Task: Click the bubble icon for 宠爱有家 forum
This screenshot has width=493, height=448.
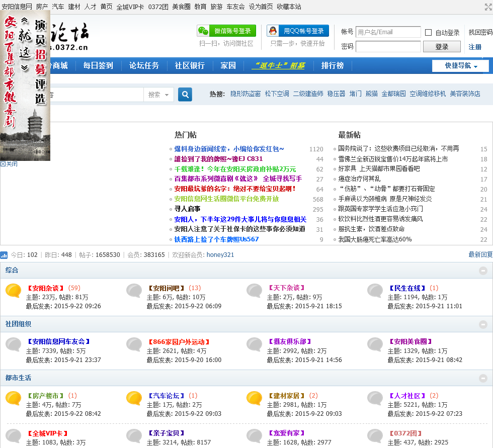Action: (x=255, y=436)
